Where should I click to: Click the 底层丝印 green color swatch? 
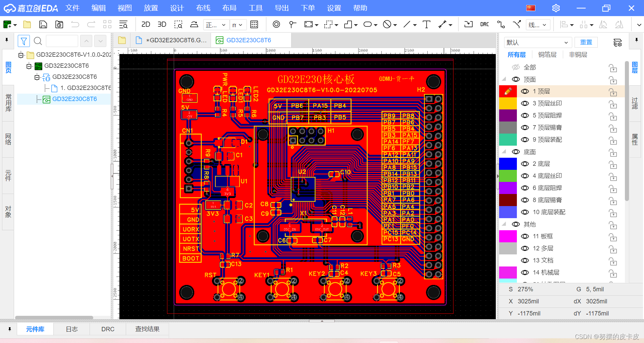(508, 176)
